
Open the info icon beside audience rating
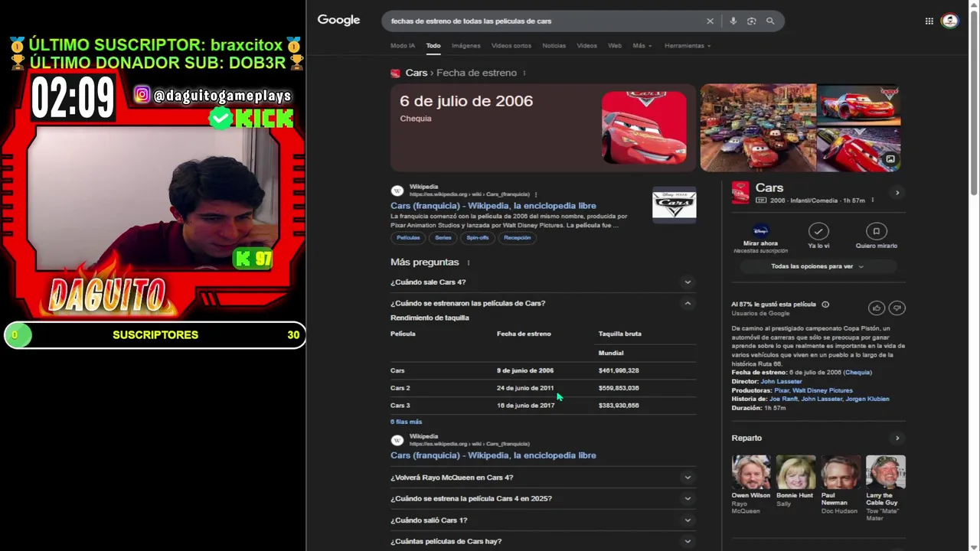pyautogui.click(x=825, y=305)
